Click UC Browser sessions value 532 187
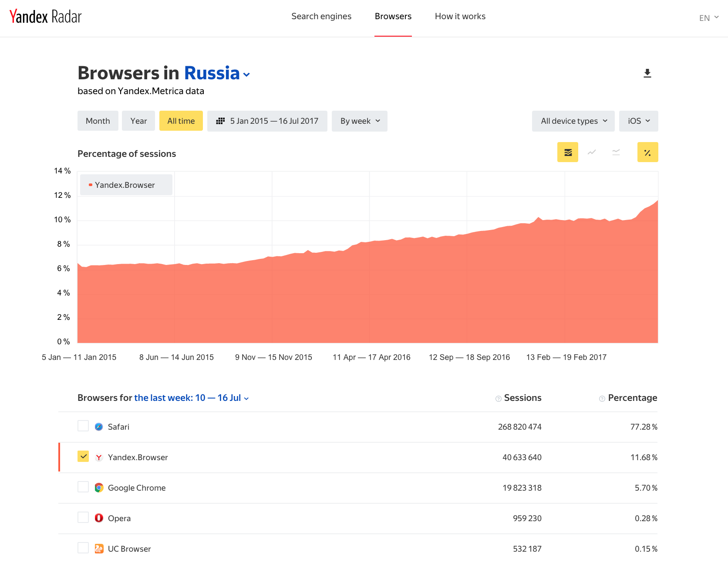728x563 pixels. coord(527,549)
